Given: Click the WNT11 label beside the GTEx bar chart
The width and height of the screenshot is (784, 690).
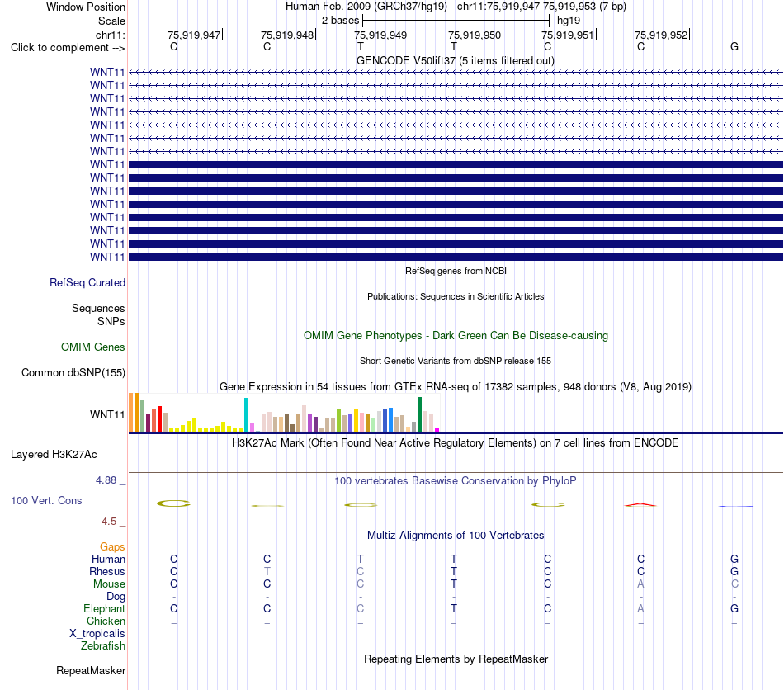Looking at the screenshot, I should (107, 414).
